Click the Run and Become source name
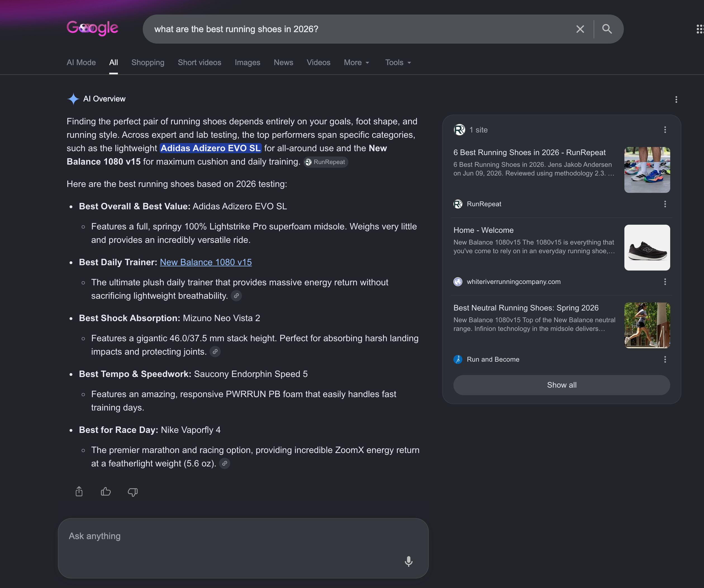 493,360
